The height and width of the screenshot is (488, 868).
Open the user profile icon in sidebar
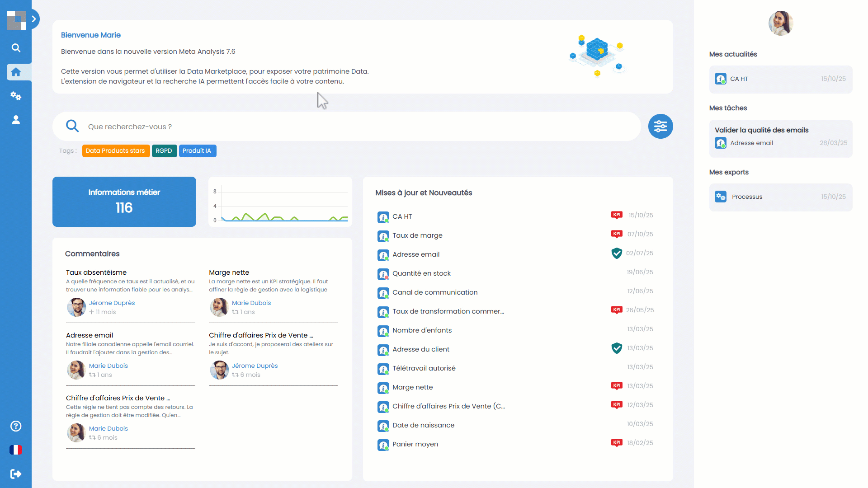(16, 120)
